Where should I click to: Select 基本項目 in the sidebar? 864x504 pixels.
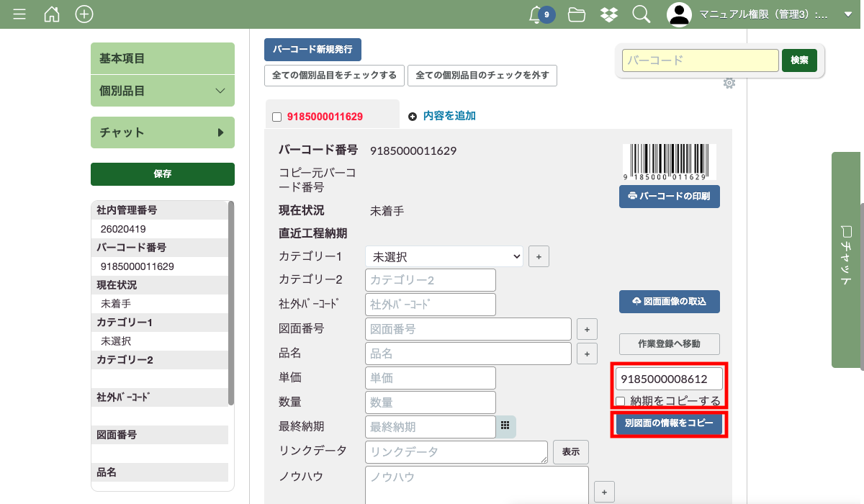[x=163, y=58]
